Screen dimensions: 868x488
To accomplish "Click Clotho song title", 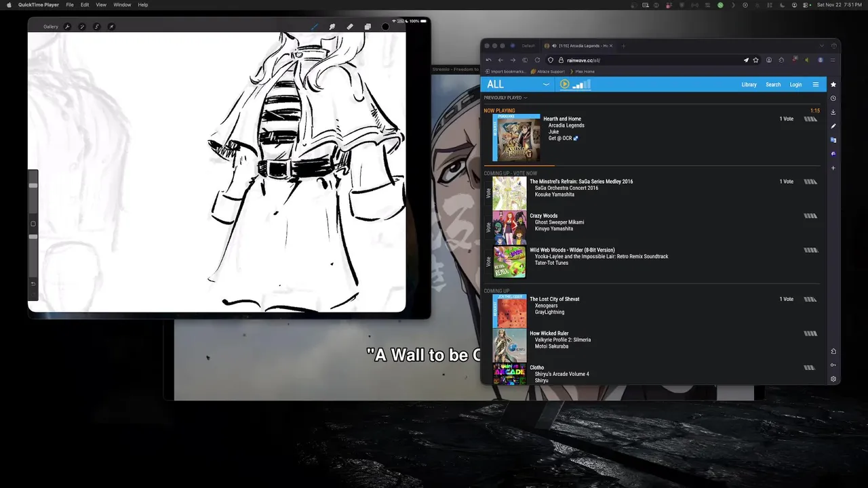I will point(537,367).
